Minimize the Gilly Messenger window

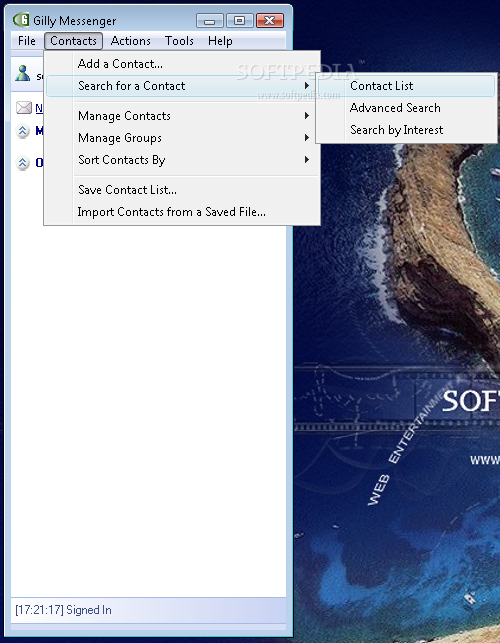coord(210,21)
